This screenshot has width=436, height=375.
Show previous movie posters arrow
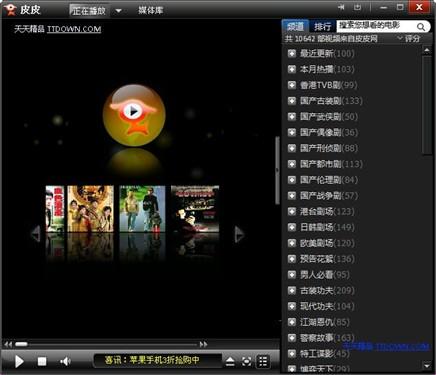point(36,234)
